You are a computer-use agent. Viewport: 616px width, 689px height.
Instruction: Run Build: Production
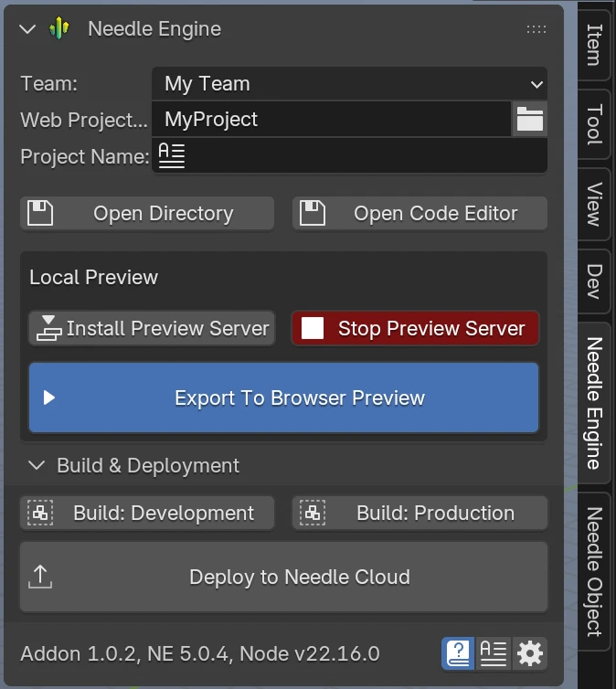point(420,513)
